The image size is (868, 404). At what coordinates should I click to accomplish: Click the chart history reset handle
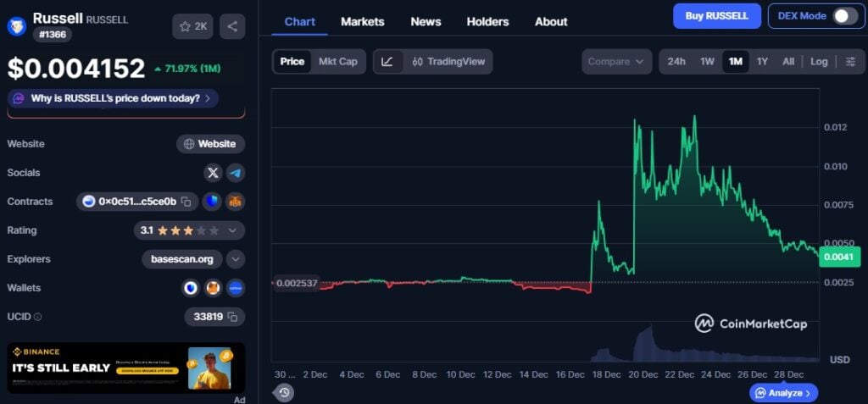[284, 392]
